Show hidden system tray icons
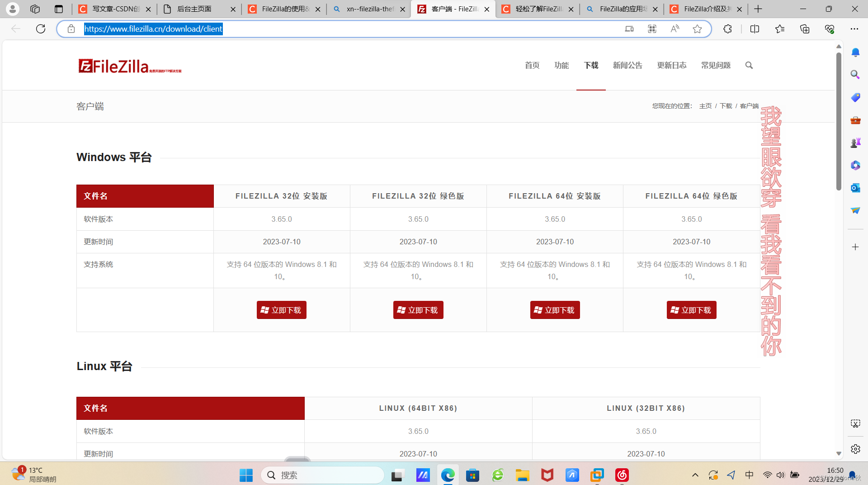The image size is (868, 485). point(695,475)
